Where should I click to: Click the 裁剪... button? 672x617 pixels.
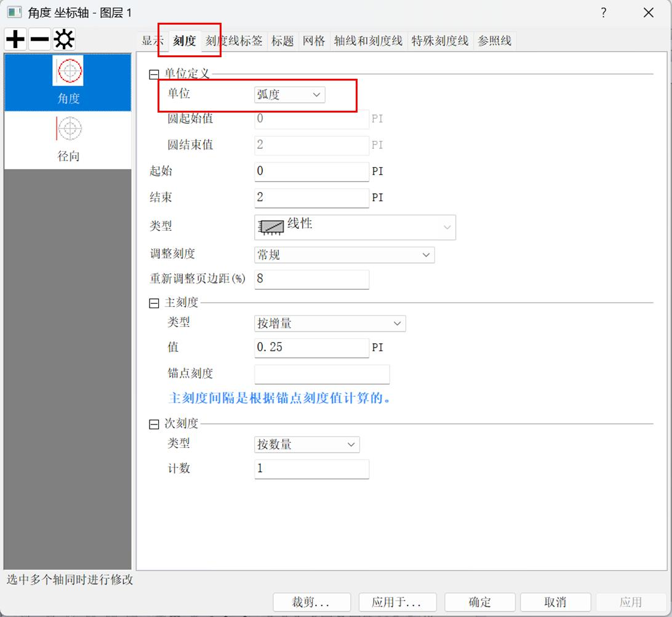click(311, 602)
